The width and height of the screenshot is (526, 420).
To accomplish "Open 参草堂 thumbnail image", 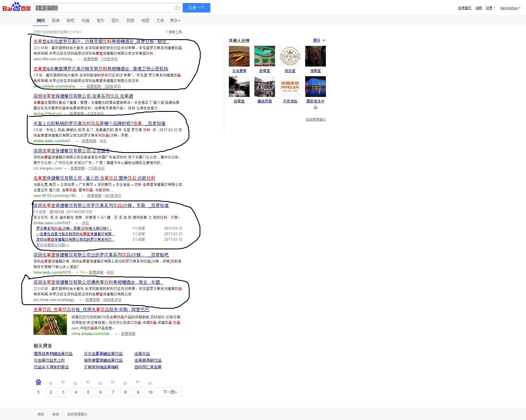I will pos(265,56).
